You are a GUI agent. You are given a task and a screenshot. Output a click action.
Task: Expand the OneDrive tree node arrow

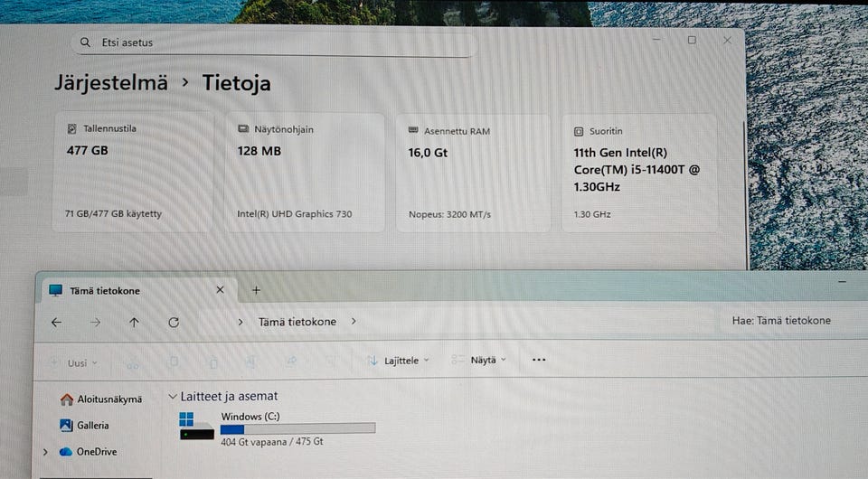pos(45,452)
